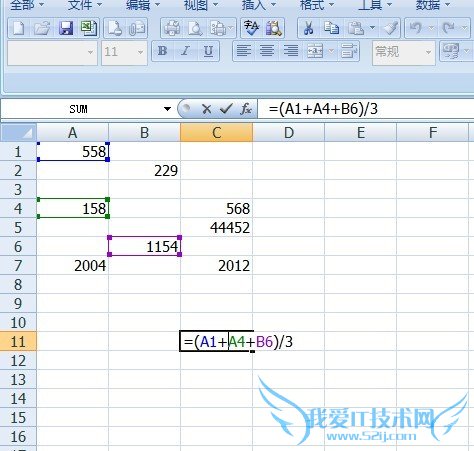Screen dimensions: 474x451
Task: Open the undo history dropdown arrow
Action: [431, 27]
